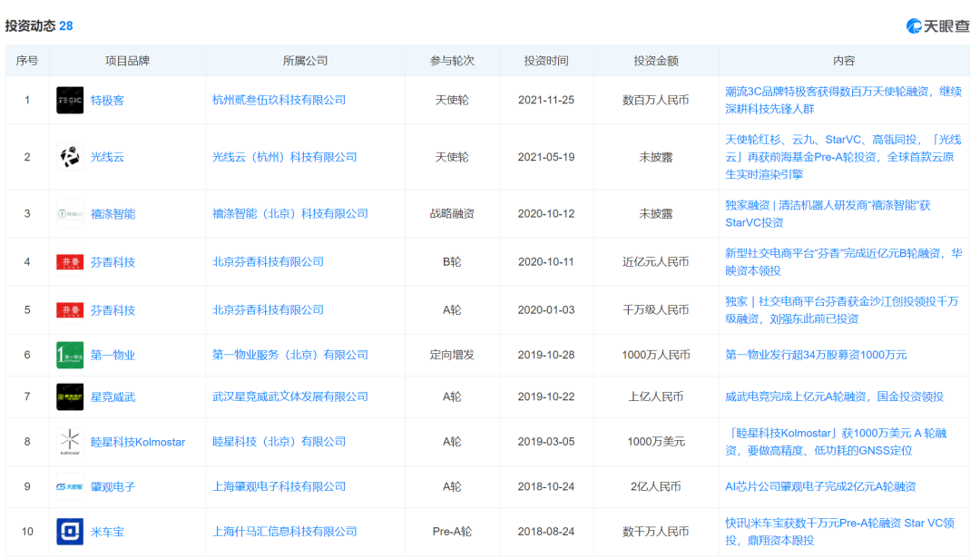Click 芬香科技 brand name in the 千万级人民币 row

113,310
